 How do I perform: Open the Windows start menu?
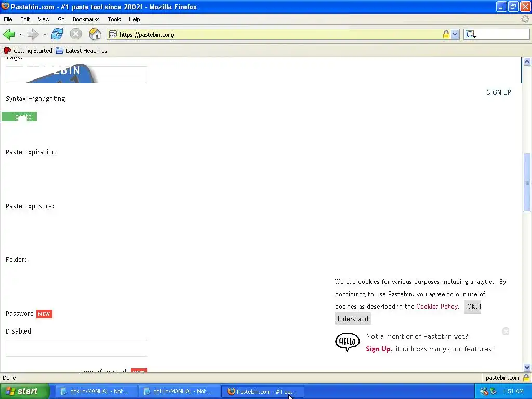pos(24,391)
